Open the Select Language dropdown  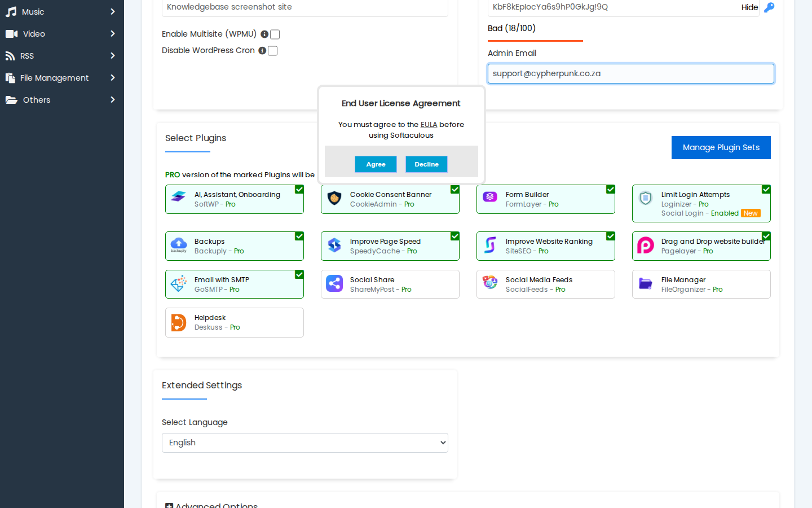[x=305, y=443]
